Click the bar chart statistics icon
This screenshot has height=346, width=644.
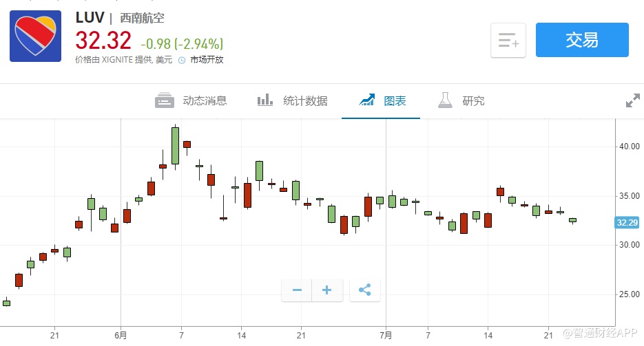tap(265, 101)
